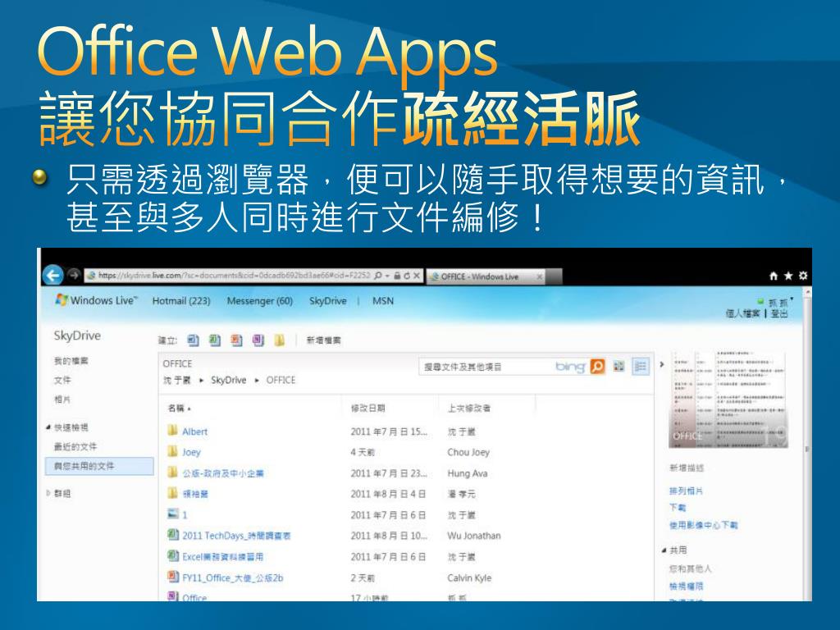Open the browser Favorites star icon
The image size is (840, 630).
[x=788, y=276]
